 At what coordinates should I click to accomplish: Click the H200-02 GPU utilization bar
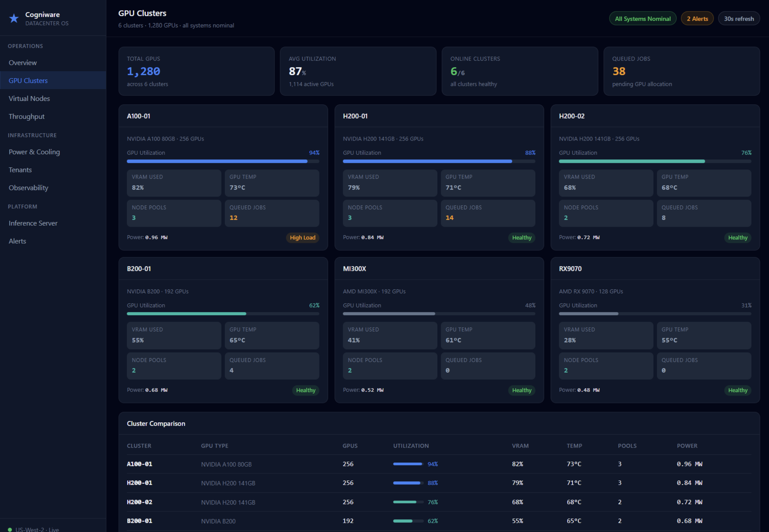click(655, 161)
